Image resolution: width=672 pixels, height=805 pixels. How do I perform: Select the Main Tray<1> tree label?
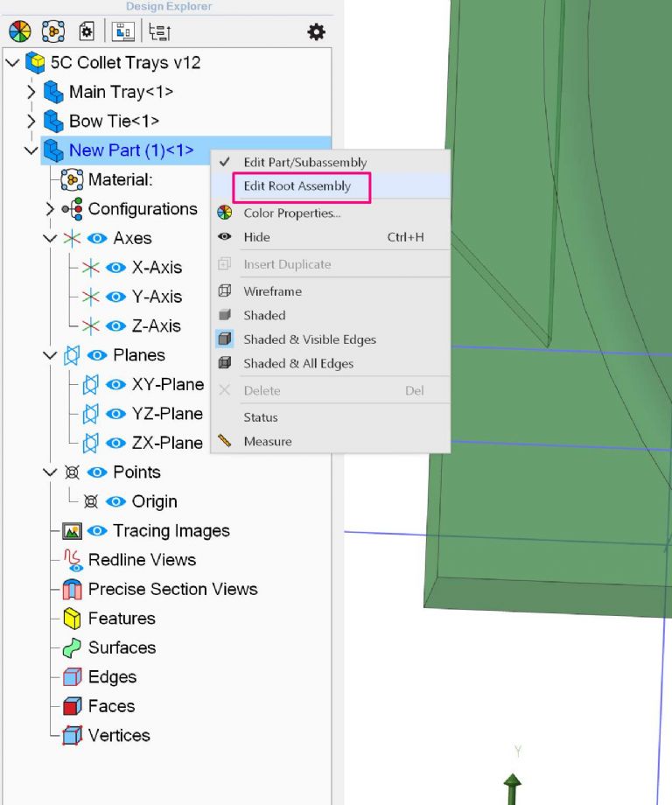click(x=121, y=92)
